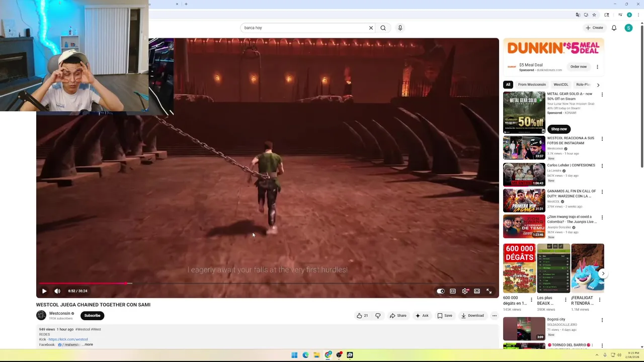
Task: Click the search magnifier button
Action: pos(383,28)
